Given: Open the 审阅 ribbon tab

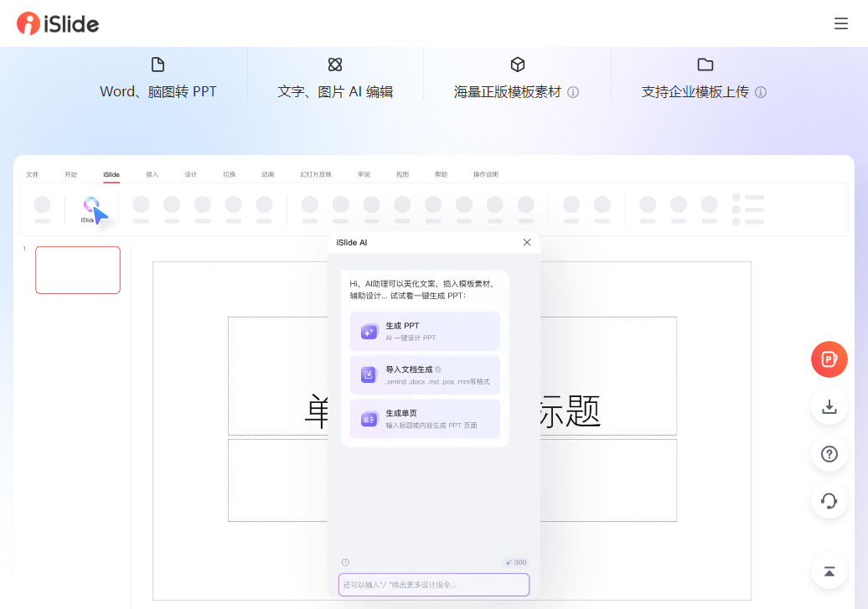Looking at the screenshot, I should pyautogui.click(x=364, y=174).
